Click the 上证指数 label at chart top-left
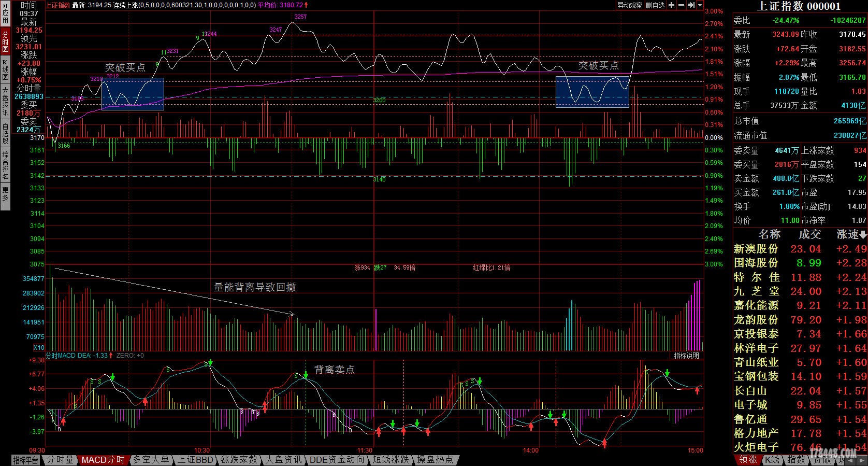 58,5
